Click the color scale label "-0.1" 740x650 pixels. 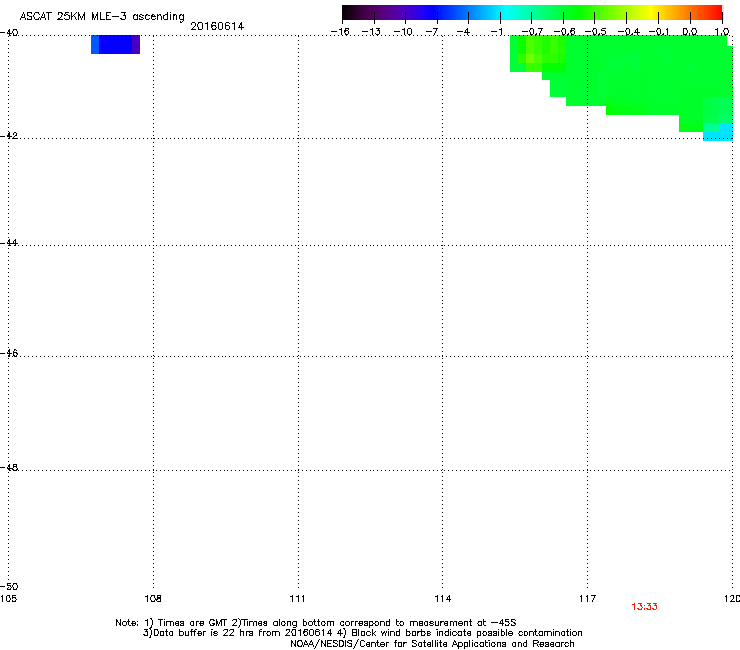[660, 32]
